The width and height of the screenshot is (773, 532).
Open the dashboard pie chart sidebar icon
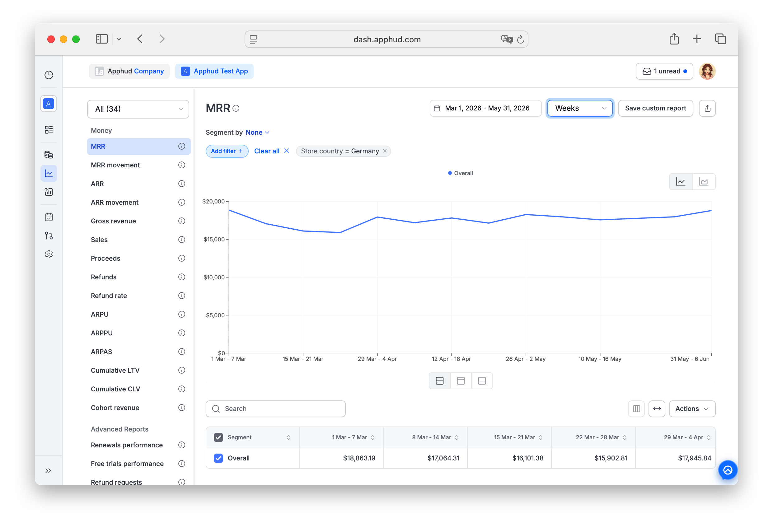[x=49, y=75]
